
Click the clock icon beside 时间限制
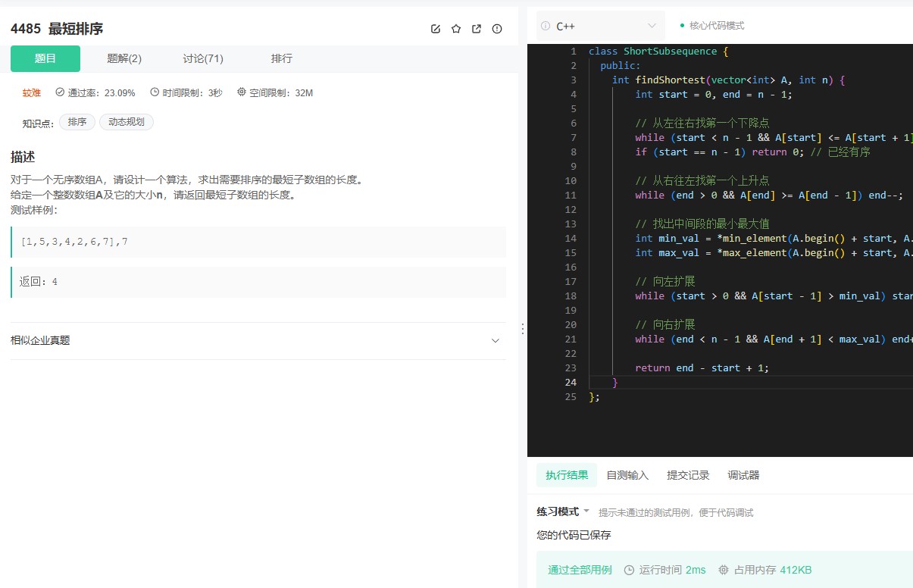[x=155, y=92]
